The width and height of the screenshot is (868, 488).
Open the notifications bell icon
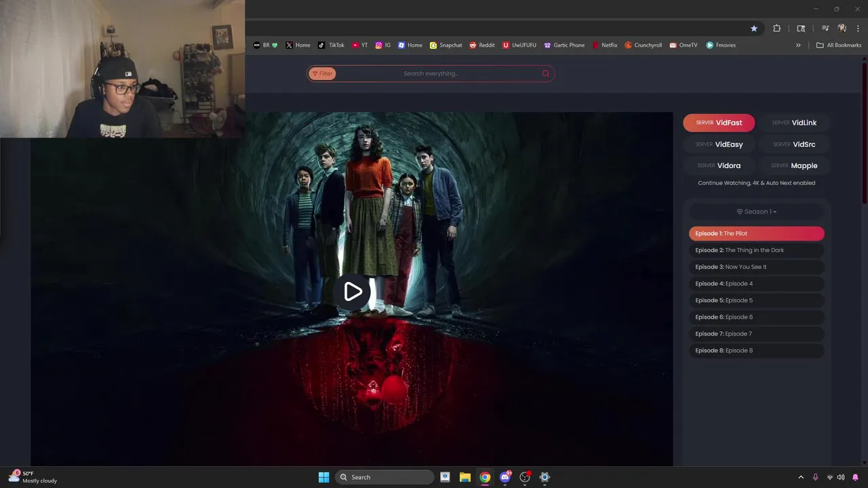[855, 477]
